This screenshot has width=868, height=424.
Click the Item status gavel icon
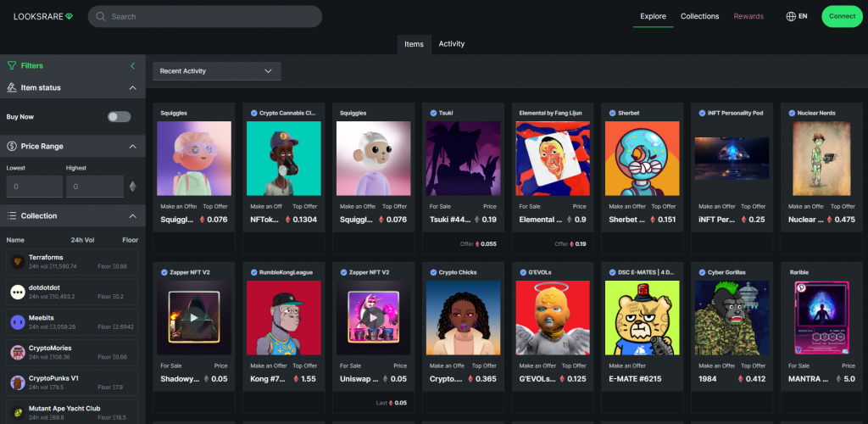pos(12,87)
